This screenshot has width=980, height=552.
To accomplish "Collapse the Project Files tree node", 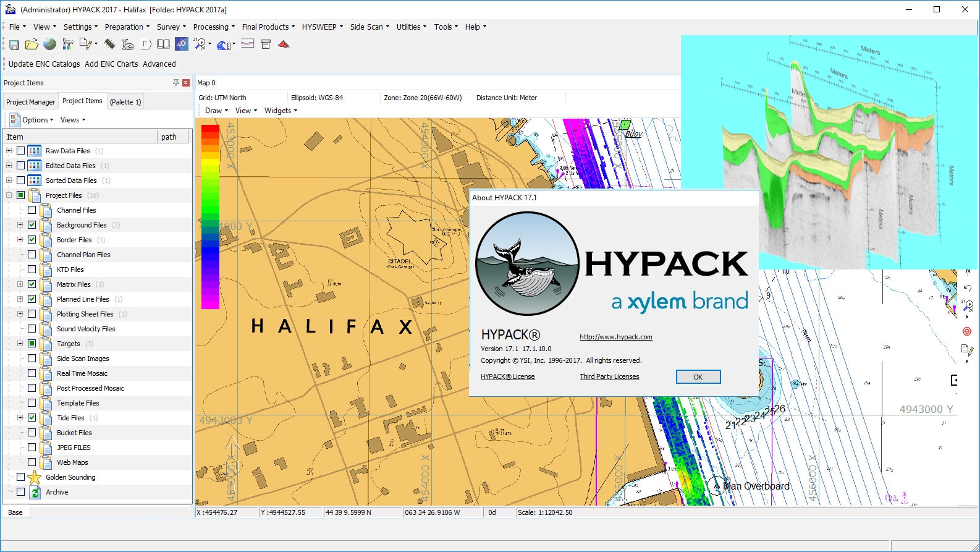I will [x=9, y=195].
